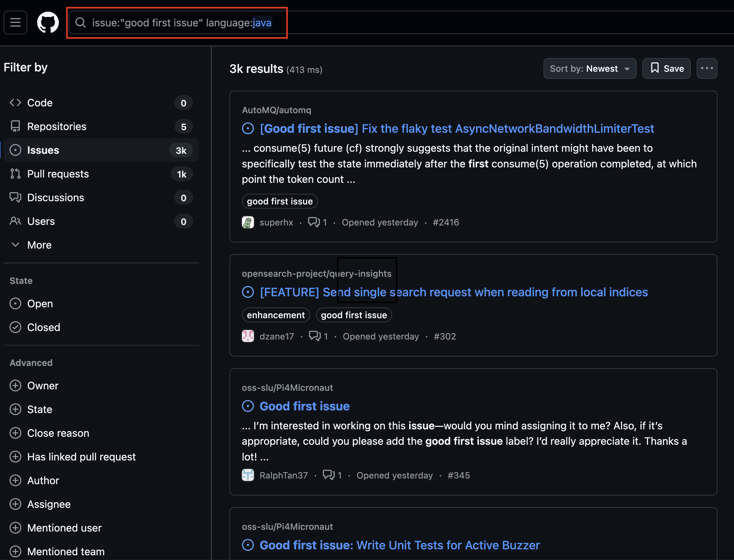Switch to Discussions results

(101, 197)
